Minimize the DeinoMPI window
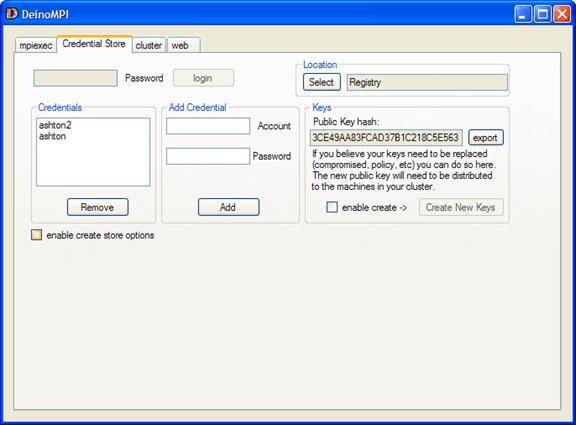Screen dimensions: 576x425 523,14
